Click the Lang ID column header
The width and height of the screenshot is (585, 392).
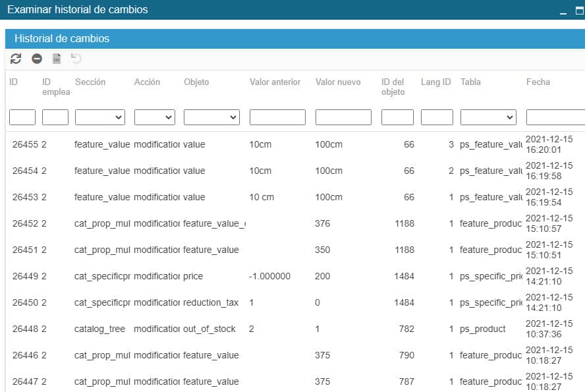(435, 82)
